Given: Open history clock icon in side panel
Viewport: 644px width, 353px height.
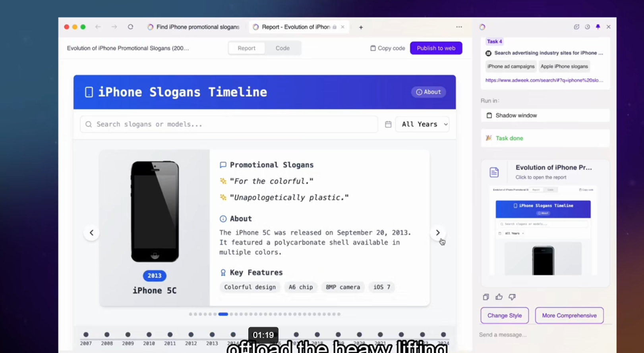Looking at the screenshot, I should [587, 27].
